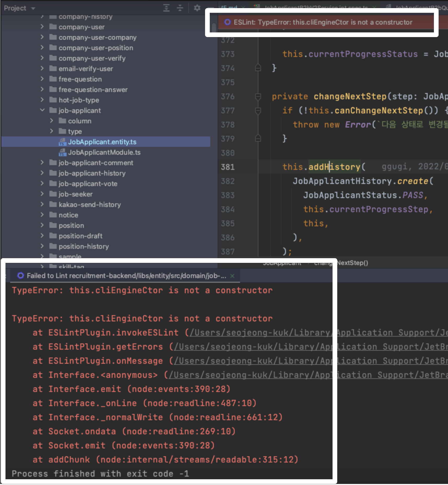Toggle fold marker at line 374

(x=258, y=68)
